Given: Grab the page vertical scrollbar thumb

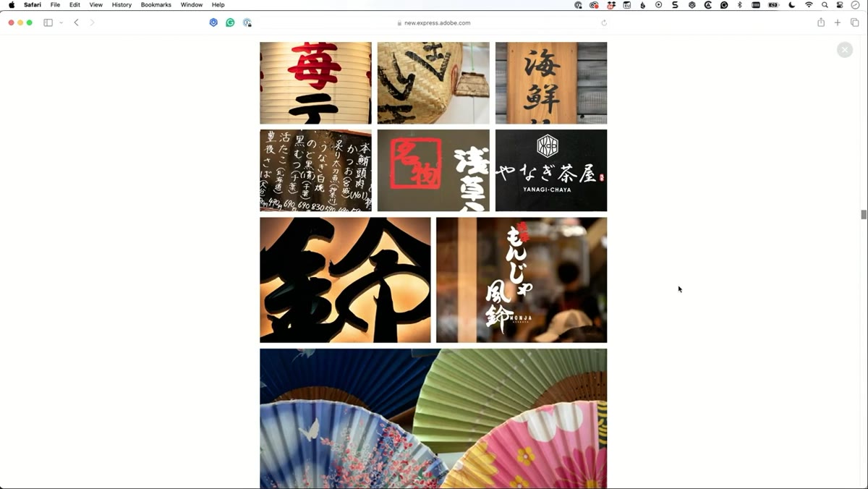Looking at the screenshot, I should tap(864, 214).
